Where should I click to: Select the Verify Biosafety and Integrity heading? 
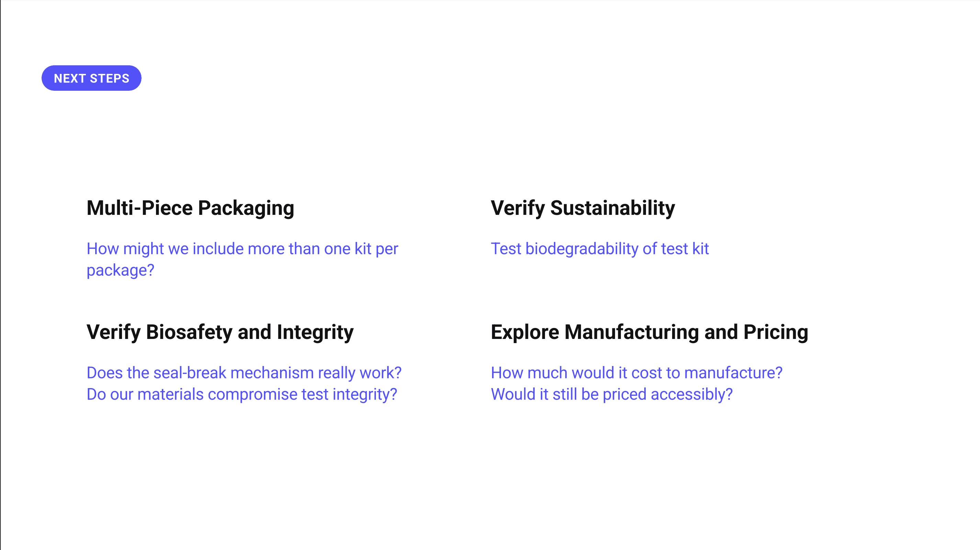click(220, 332)
